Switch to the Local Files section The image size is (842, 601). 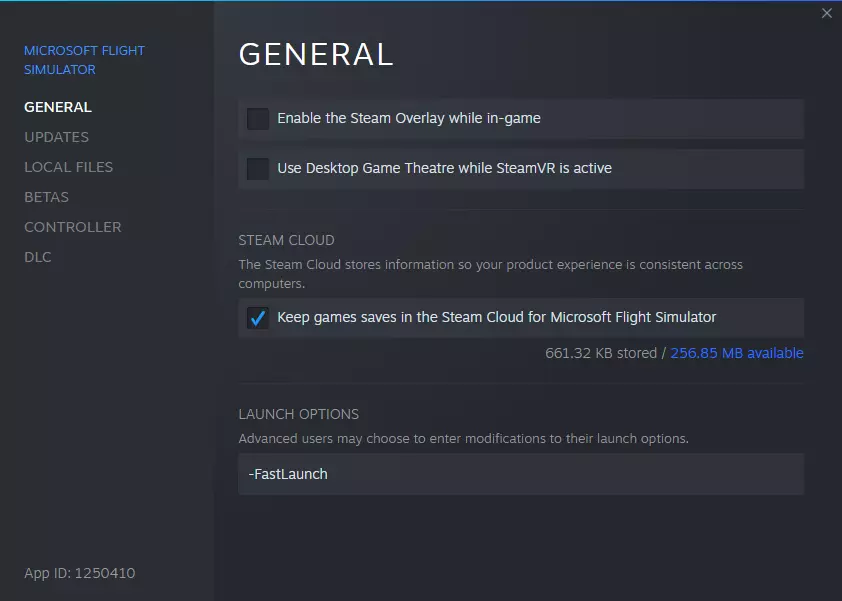68,167
